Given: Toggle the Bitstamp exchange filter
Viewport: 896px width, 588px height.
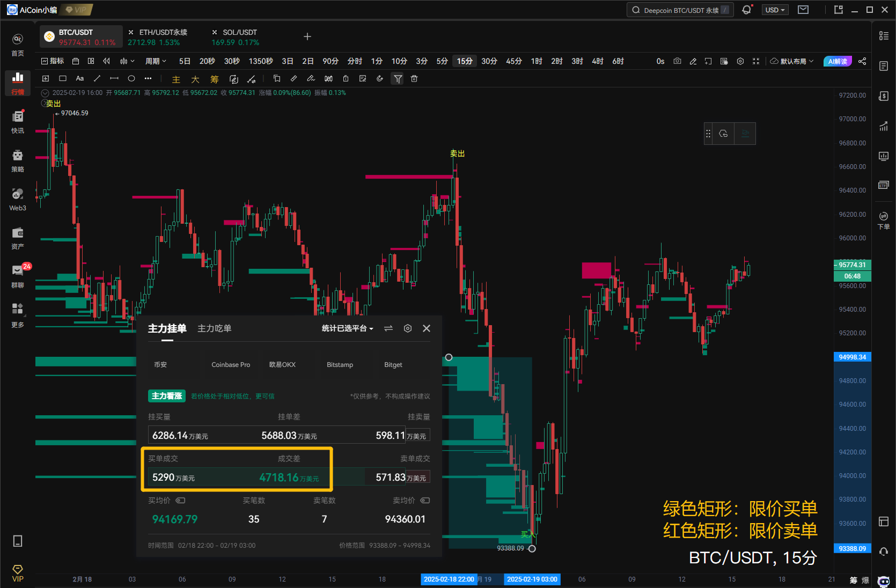Looking at the screenshot, I should point(340,365).
